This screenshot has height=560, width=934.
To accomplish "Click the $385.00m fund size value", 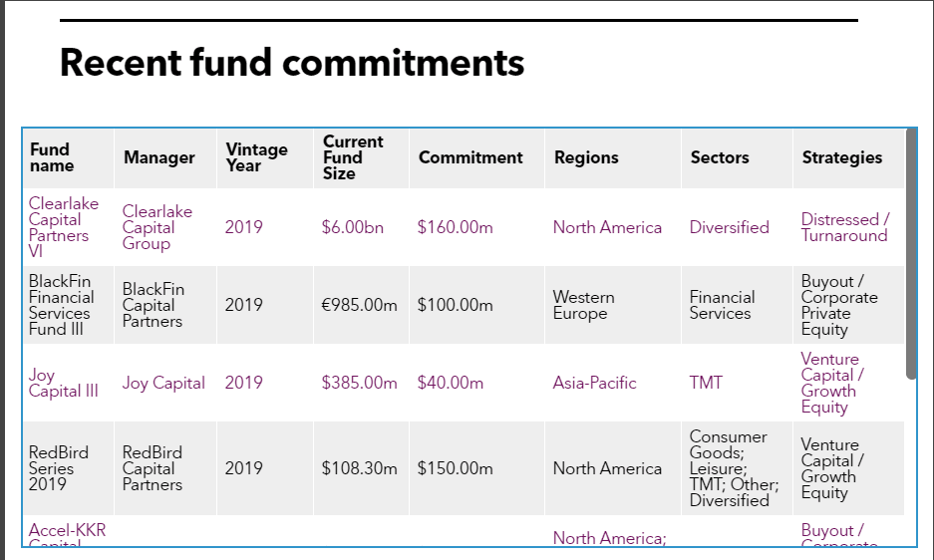I will tap(359, 383).
